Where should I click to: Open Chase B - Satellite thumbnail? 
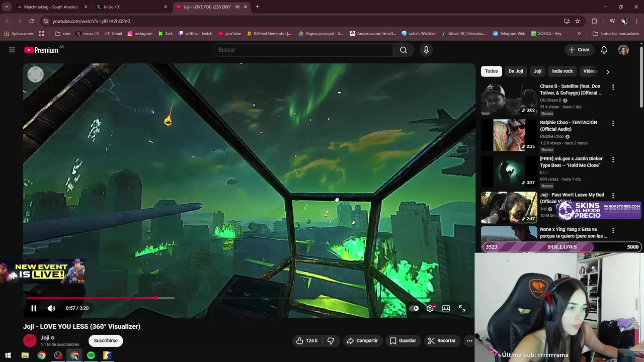(x=509, y=99)
